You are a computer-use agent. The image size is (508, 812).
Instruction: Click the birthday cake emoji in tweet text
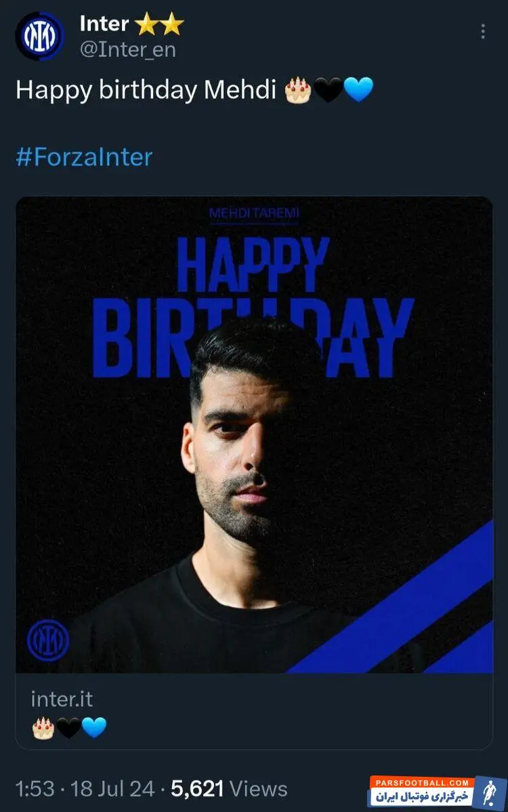click(298, 90)
